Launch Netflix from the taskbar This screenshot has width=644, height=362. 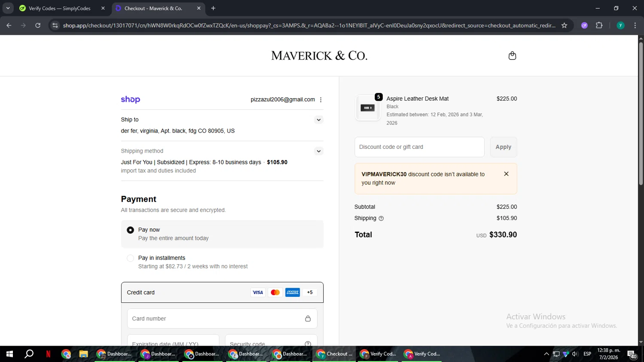click(48, 354)
